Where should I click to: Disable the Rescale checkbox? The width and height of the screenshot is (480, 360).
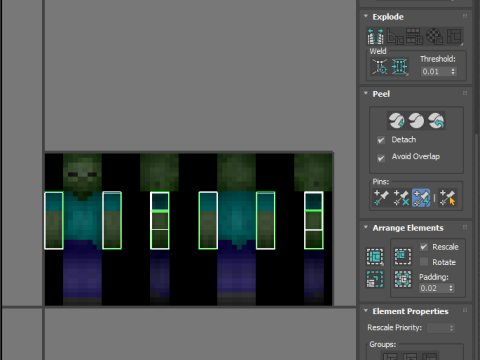[x=424, y=247]
